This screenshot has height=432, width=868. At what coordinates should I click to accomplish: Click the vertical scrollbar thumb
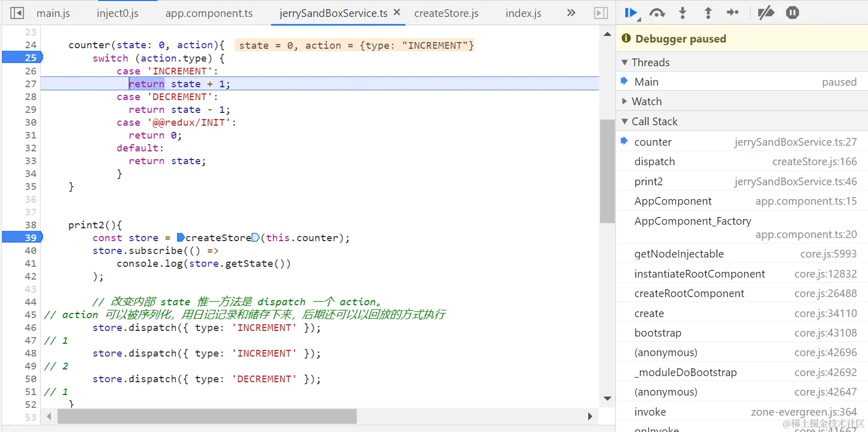click(x=607, y=171)
